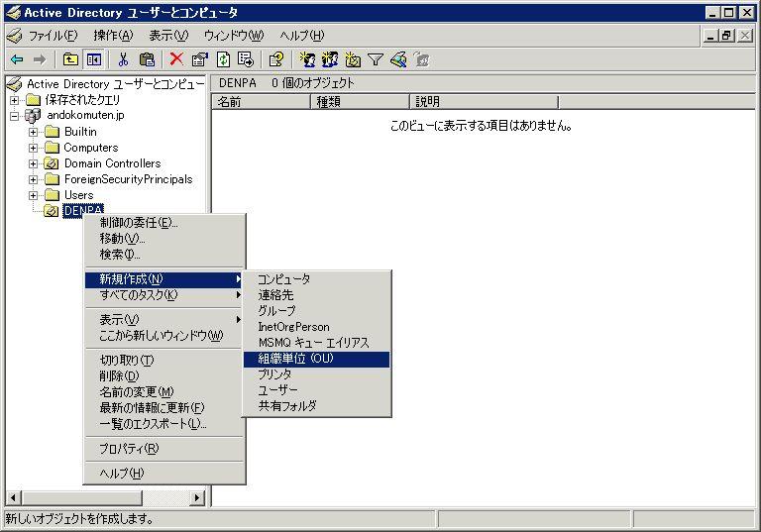Toggle the Show/Hide console tree icon

click(94, 59)
